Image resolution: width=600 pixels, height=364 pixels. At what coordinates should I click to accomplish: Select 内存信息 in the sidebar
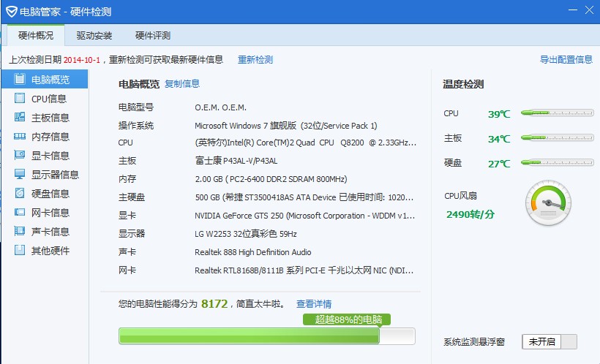click(x=45, y=137)
